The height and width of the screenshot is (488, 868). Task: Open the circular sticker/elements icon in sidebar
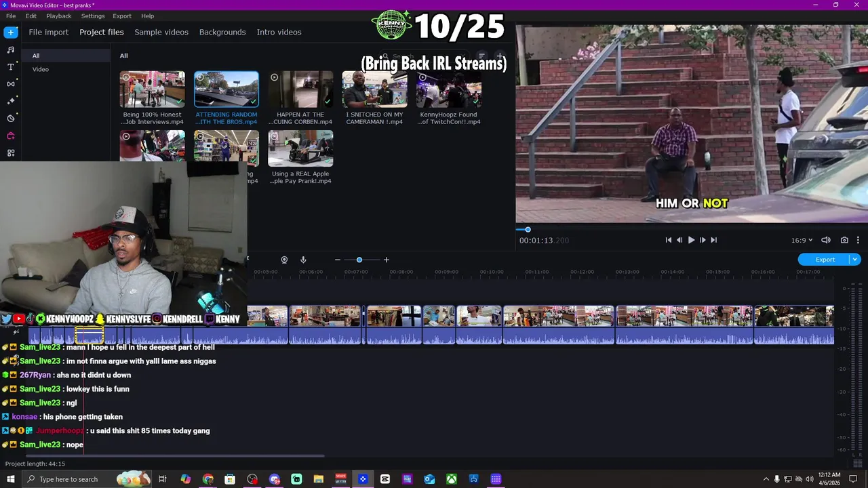coord(10,118)
